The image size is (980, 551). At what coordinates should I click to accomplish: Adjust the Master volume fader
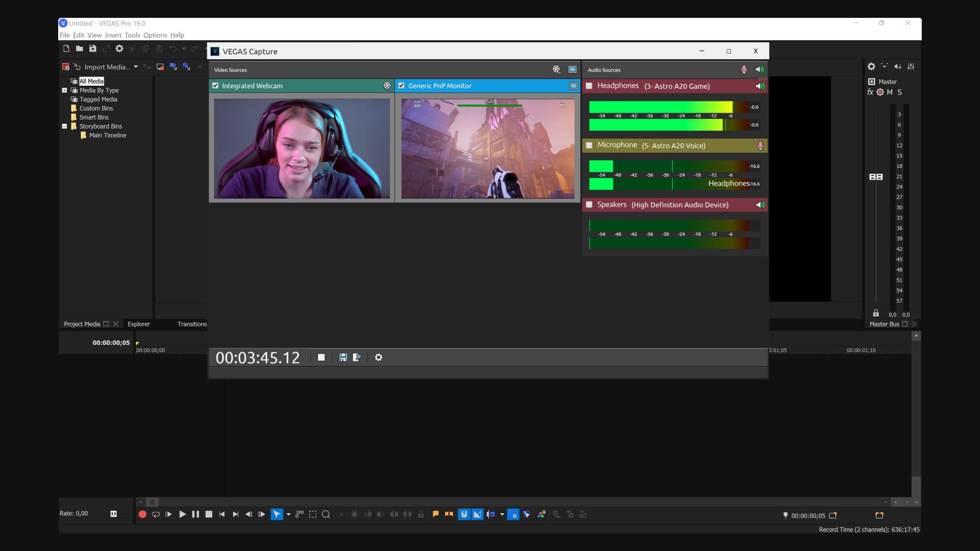pyautogui.click(x=877, y=177)
